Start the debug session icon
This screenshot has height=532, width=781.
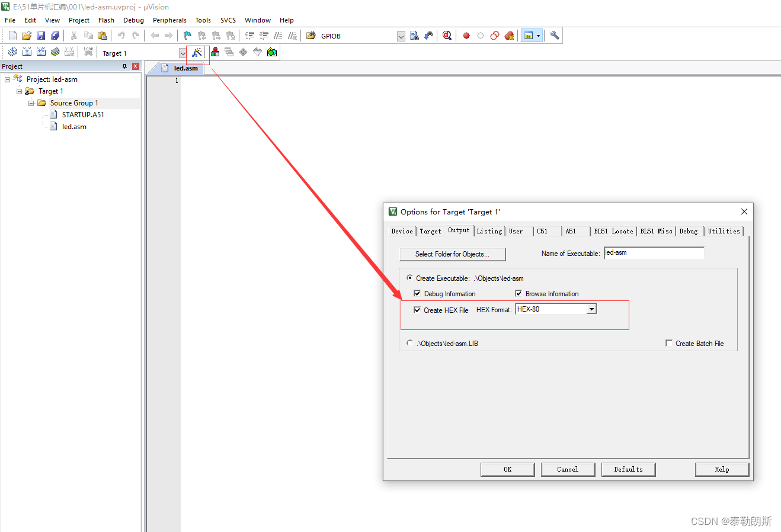pyautogui.click(x=447, y=36)
